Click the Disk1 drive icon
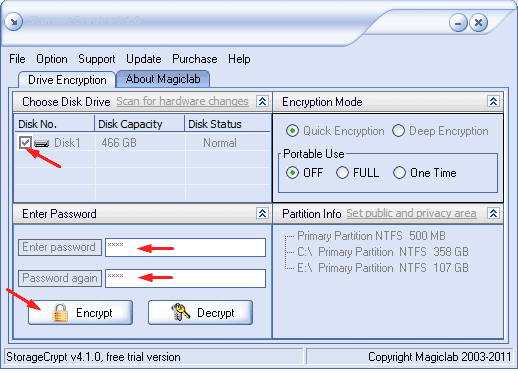 point(42,143)
